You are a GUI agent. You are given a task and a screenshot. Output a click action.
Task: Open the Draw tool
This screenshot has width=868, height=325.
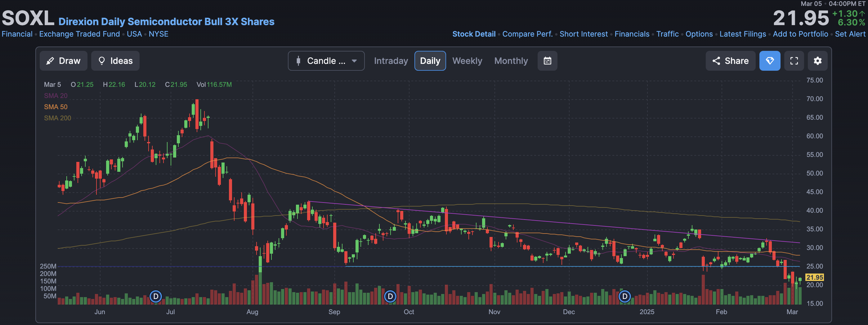(x=63, y=61)
